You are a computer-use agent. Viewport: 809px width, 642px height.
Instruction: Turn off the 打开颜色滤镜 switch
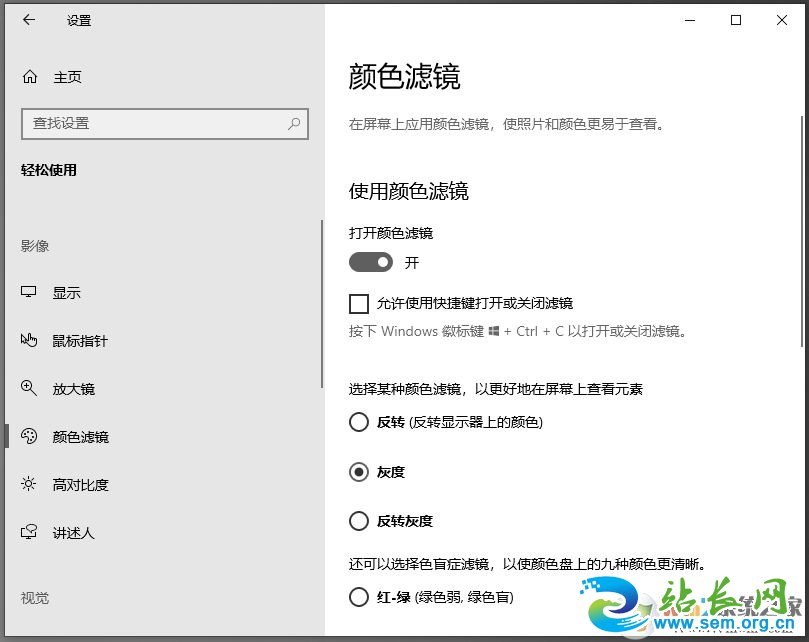tap(370, 262)
